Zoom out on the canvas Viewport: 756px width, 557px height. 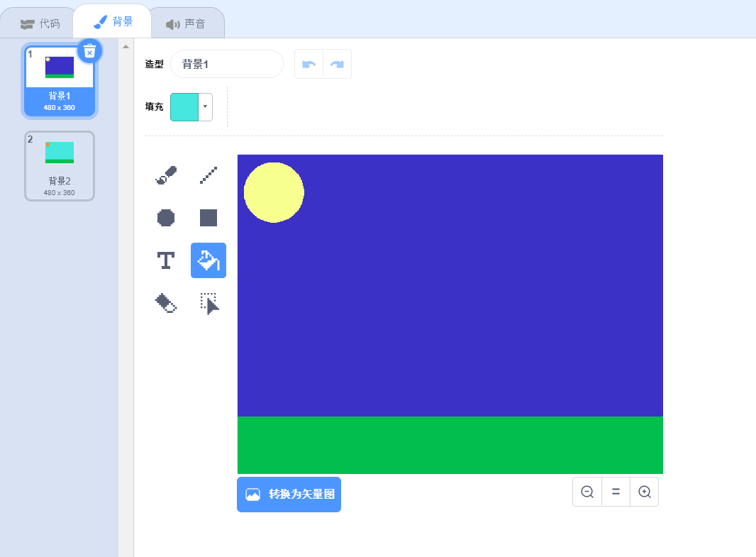tap(587, 491)
